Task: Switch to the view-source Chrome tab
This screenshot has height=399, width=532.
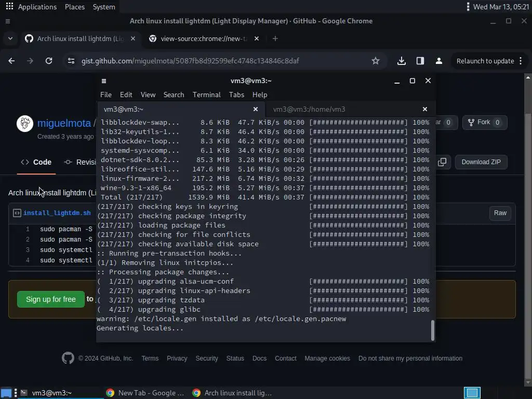Action: (204, 38)
